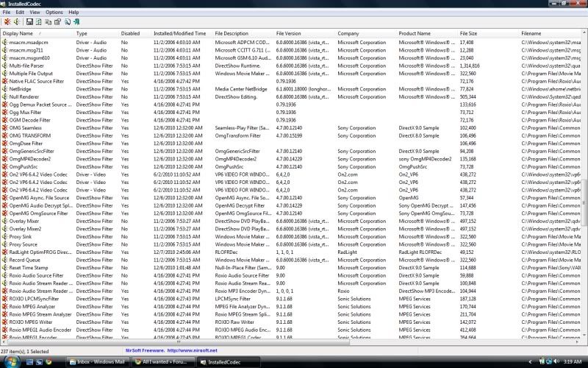Sort by the File Version column header
588x368 pixels.
pos(305,33)
